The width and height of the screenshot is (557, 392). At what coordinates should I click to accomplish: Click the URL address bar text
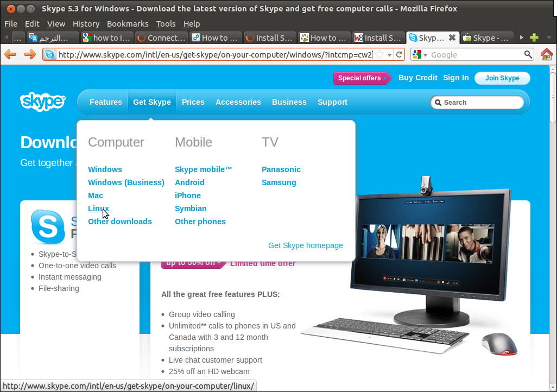click(216, 55)
